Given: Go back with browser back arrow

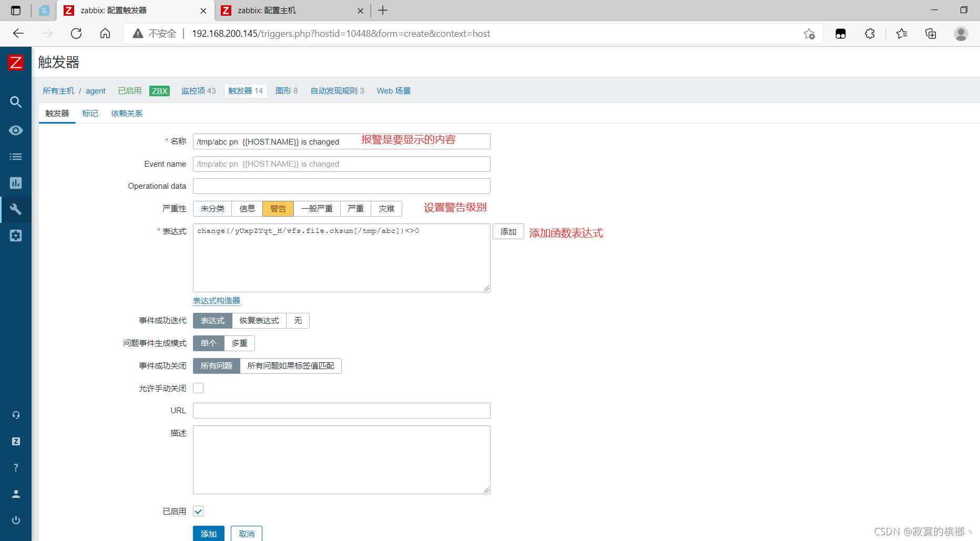Looking at the screenshot, I should point(18,34).
